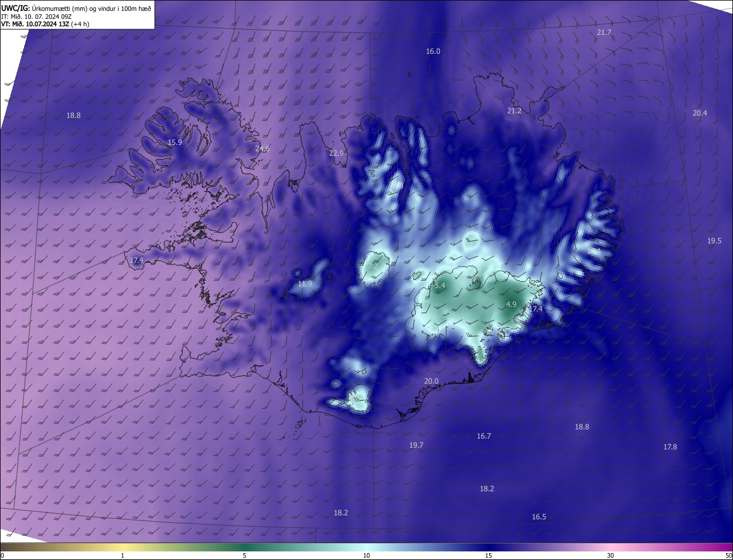This screenshot has height=560, width=733.
Task: Click the 50 label on the color scale
Action: pyautogui.click(x=728, y=555)
